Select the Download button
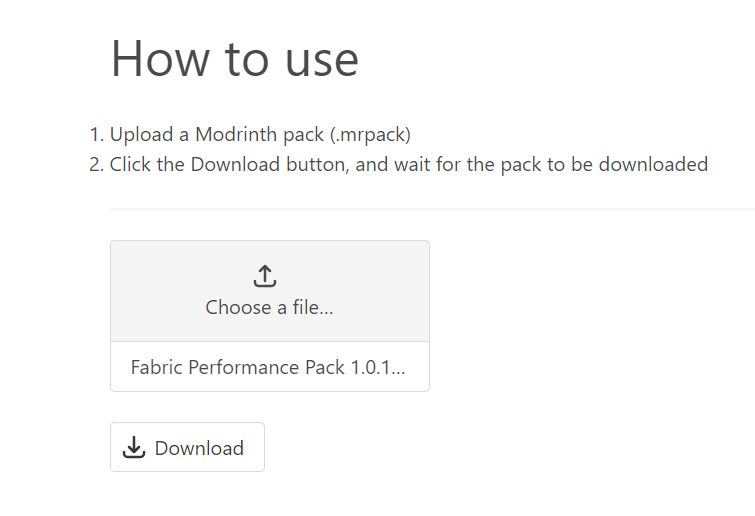This screenshot has height=516, width=755. pos(187,447)
